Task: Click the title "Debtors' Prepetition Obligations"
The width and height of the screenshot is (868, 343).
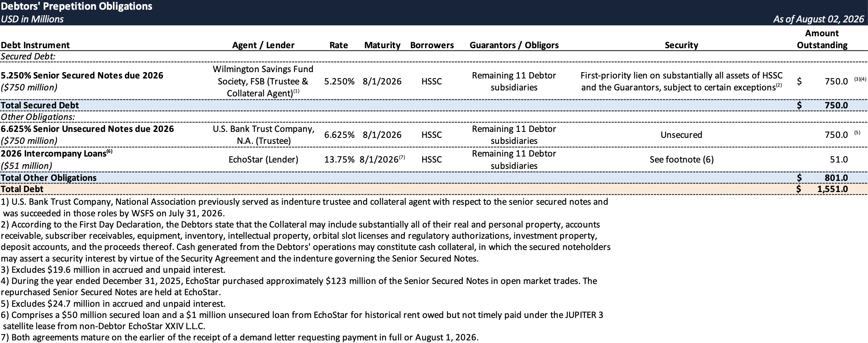Action: coord(77,6)
